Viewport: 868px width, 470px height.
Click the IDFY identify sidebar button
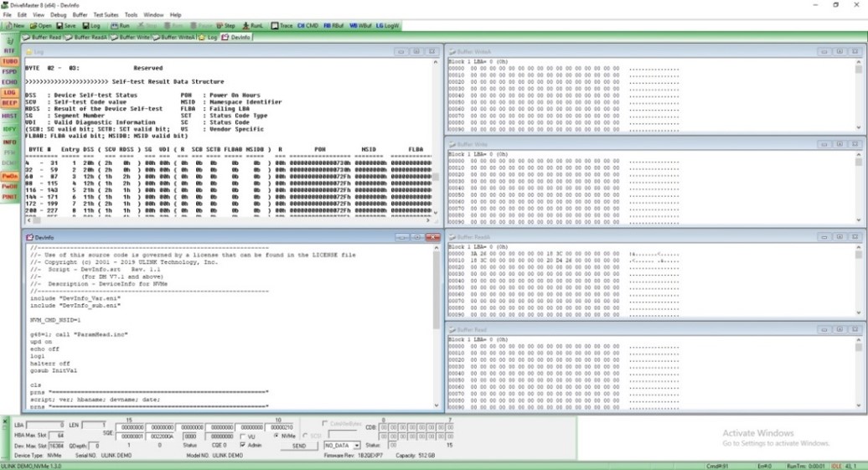tap(9, 129)
